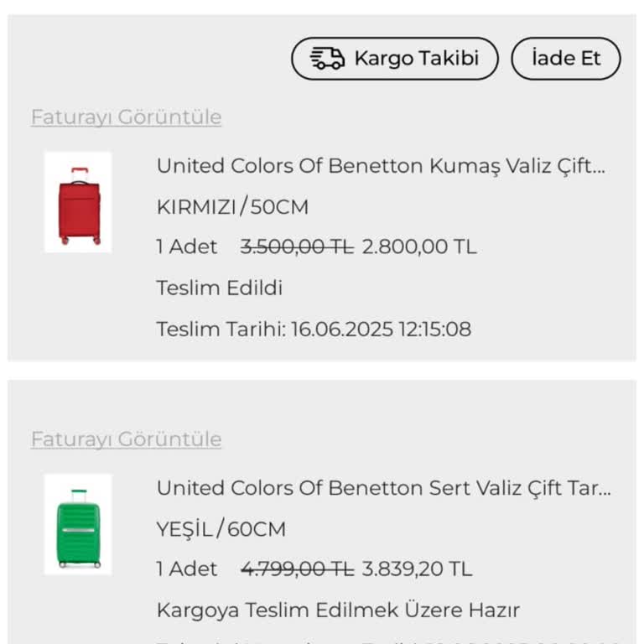The image size is (644, 644).
Task: Open the red suitcase product thumbnail
Action: (x=78, y=202)
